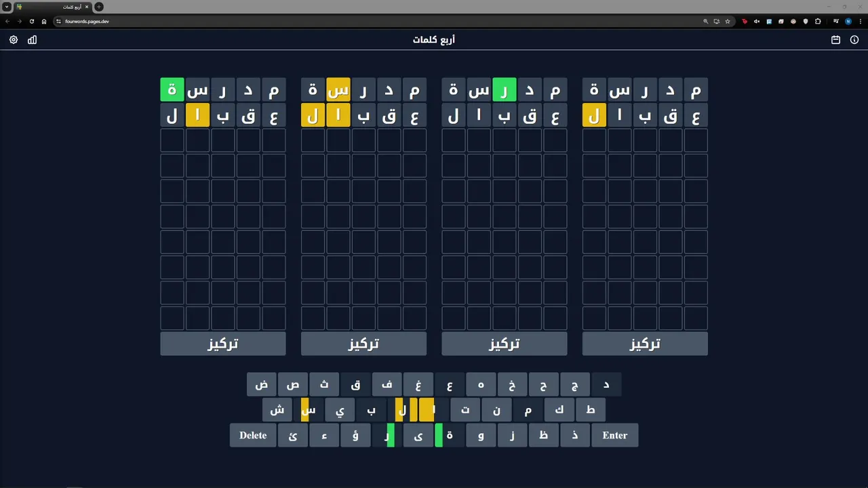Go back in browser history
The width and height of the screenshot is (868, 488).
click(x=7, y=21)
